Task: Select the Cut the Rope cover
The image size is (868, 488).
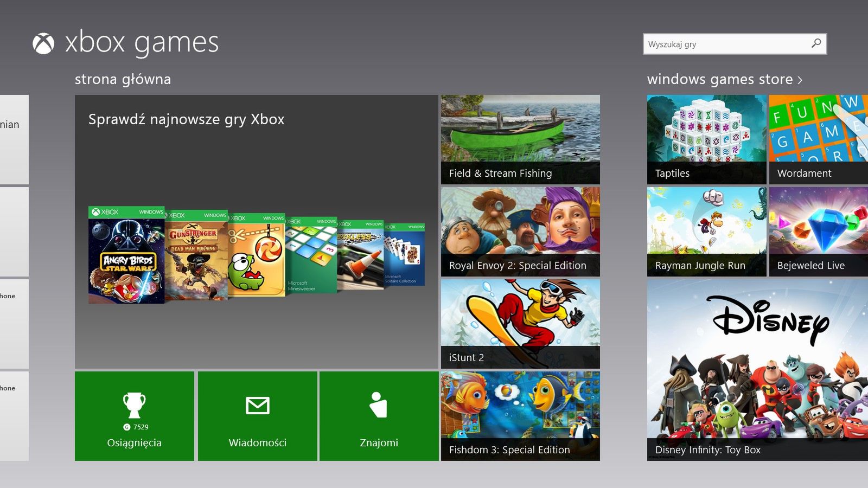Action: pos(257,255)
